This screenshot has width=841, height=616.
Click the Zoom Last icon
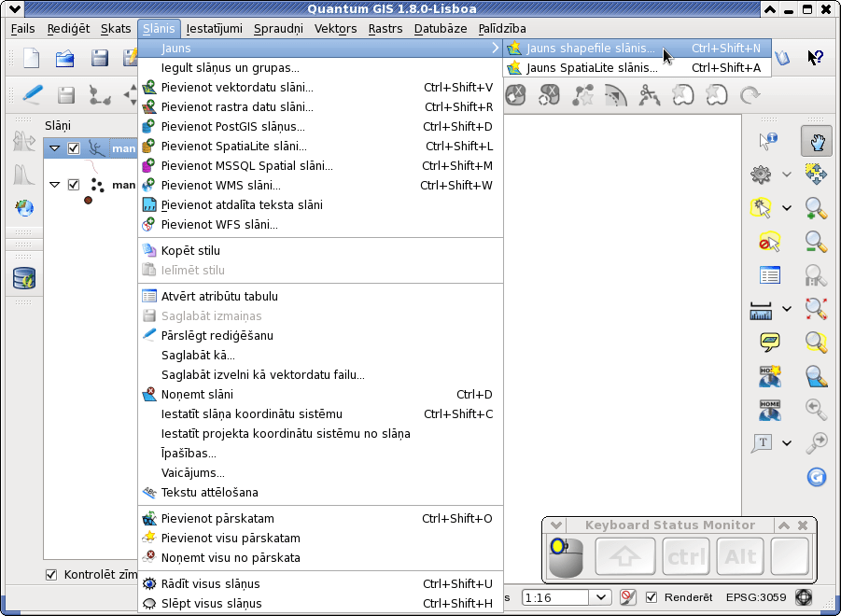click(x=816, y=410)
